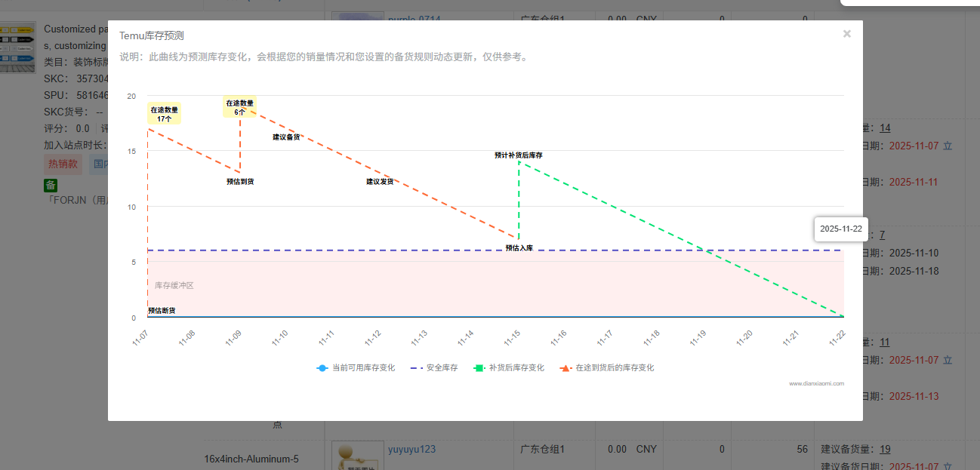Click the suggested stock quantity 11 link
The image size is (980, 470).
point(885,342)
